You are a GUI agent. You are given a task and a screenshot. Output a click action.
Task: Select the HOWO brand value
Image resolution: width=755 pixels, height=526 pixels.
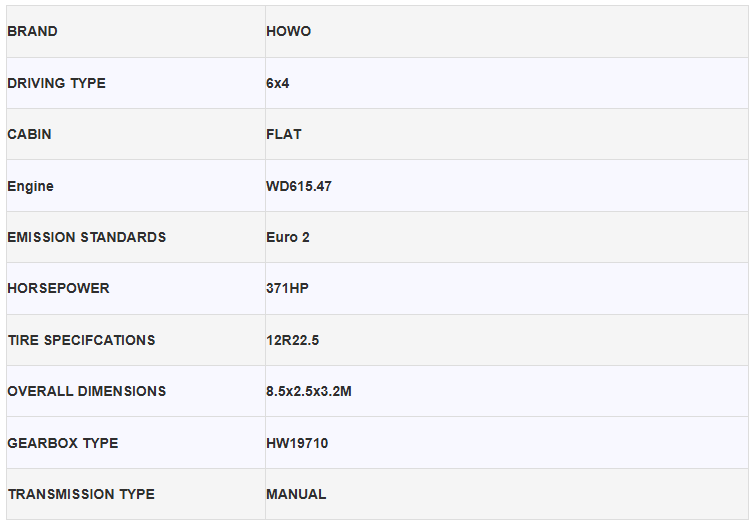[289, 31]
